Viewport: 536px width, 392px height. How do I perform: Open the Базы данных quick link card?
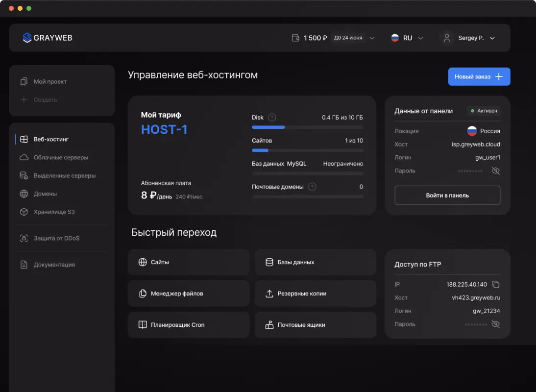(316, 262)
